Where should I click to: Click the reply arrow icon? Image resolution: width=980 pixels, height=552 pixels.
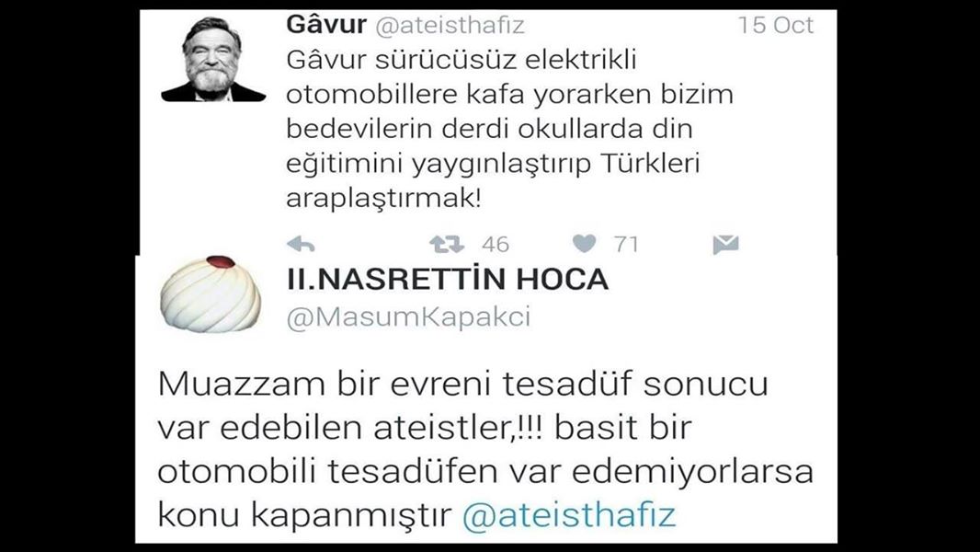(301, 245)
